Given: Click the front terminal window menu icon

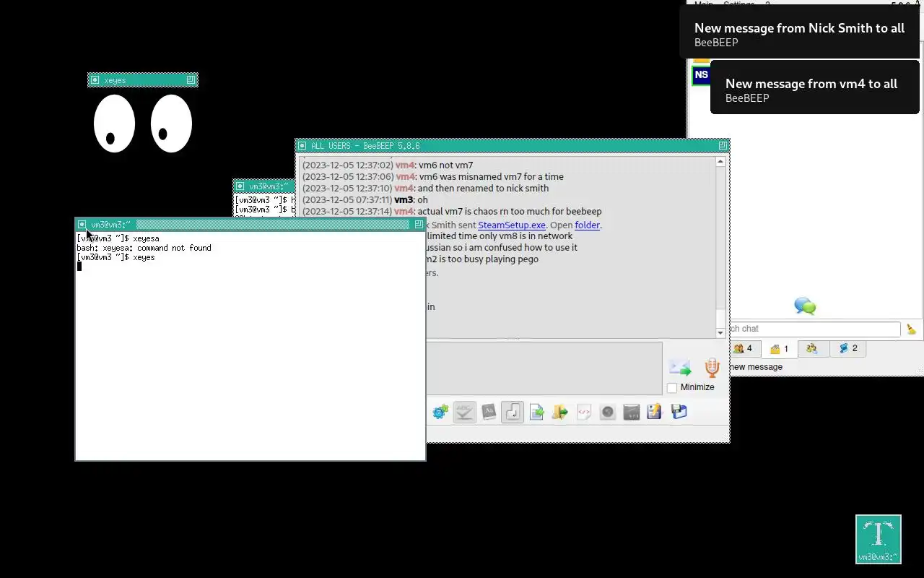Looking at the screenshot, I should click(82, 225).
